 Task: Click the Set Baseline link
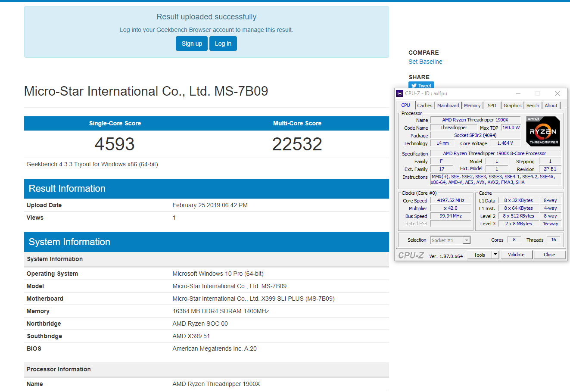click(425, 62)
